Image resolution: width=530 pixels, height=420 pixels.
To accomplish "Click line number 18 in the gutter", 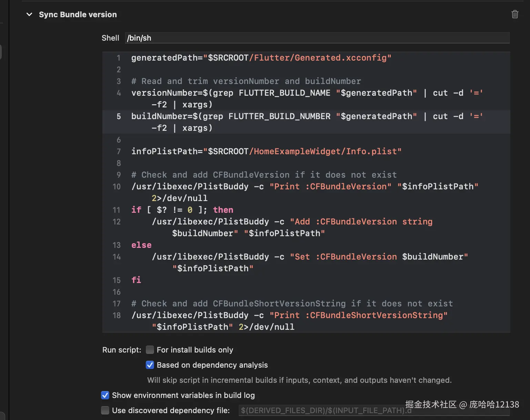I will 116,315.
